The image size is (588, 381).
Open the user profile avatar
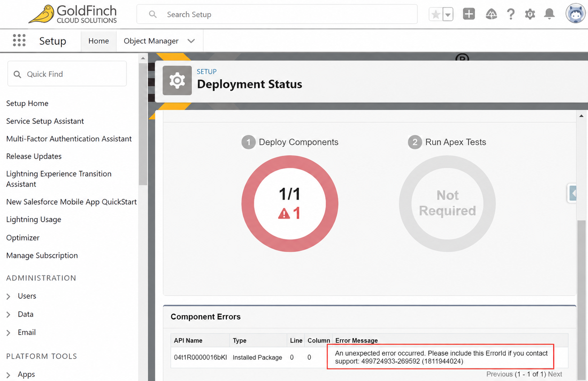point(576,14)
